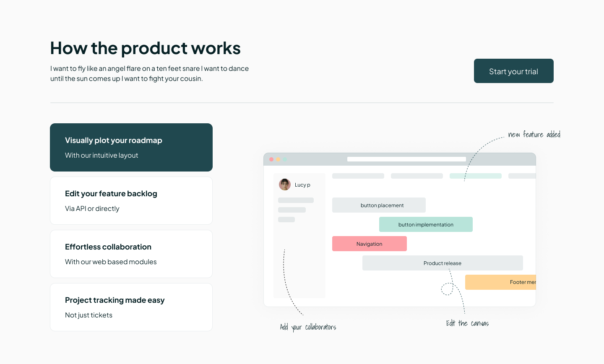604x364 pixels.
Task: Click the green 'button implementation' bar
Action: [x=426, y=224]
